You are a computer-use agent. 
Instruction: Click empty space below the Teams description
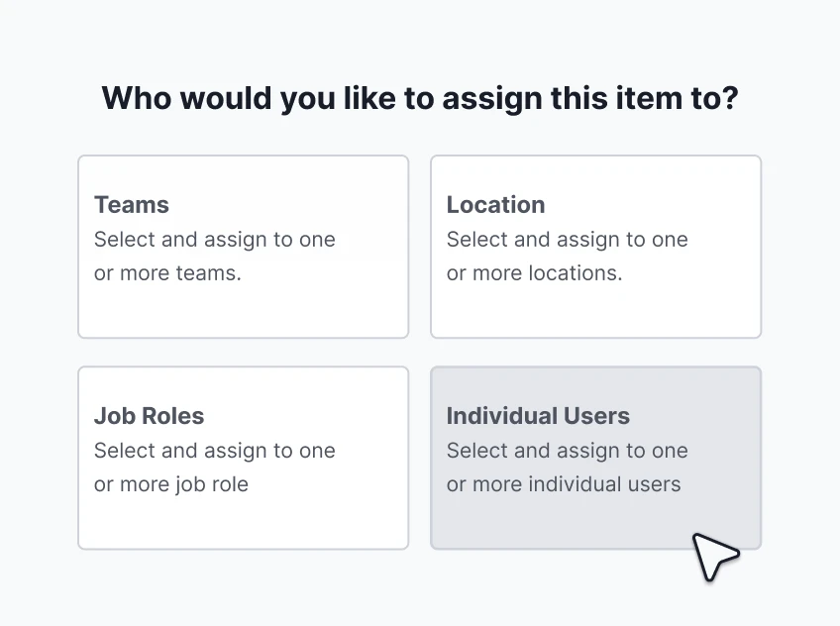(243, 312)
